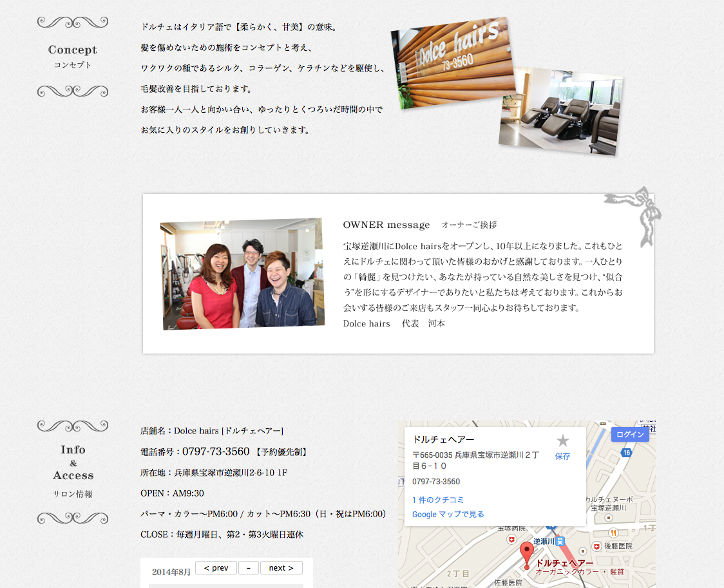Click the Info & Access heading
This screenshot has height=588, width=724.
tap(73, 462)
